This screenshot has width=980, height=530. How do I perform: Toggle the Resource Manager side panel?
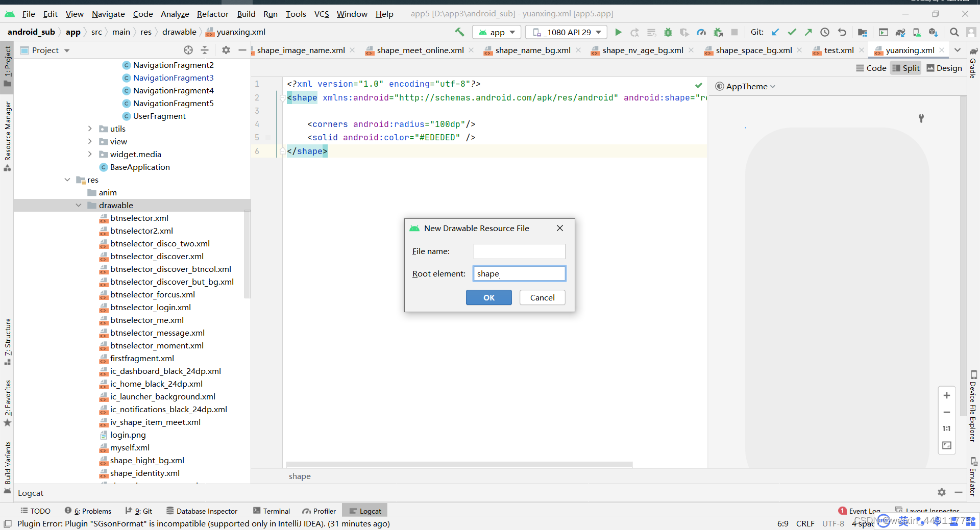[8, 136]
